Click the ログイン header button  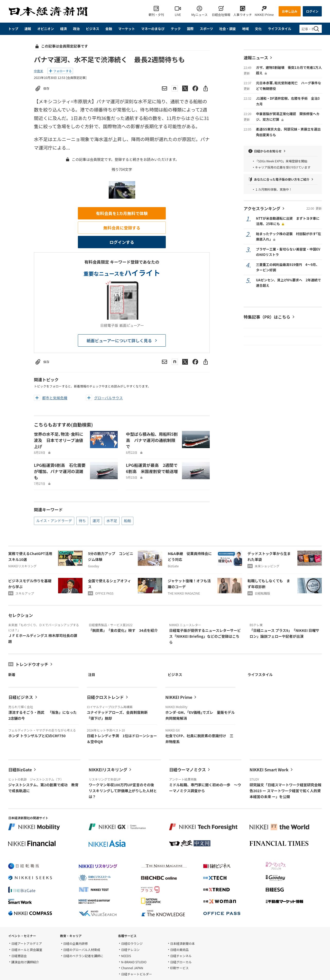click(x=312, y=11)
